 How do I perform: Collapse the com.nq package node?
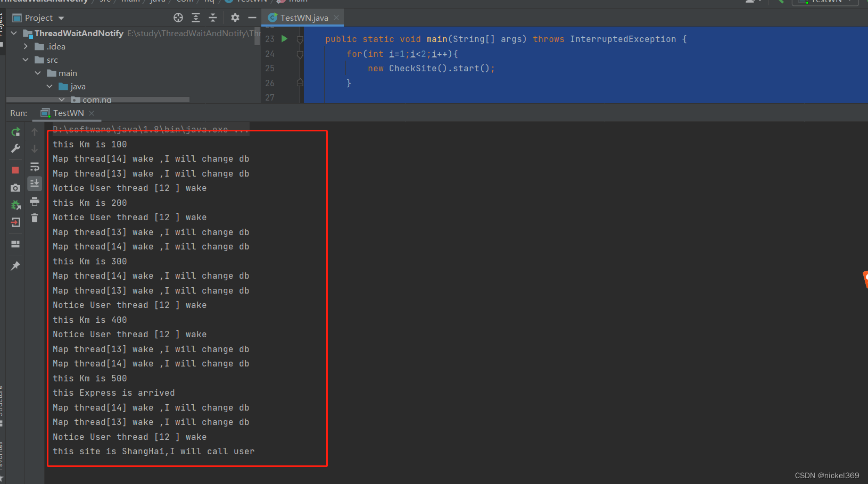coord(62,99)
